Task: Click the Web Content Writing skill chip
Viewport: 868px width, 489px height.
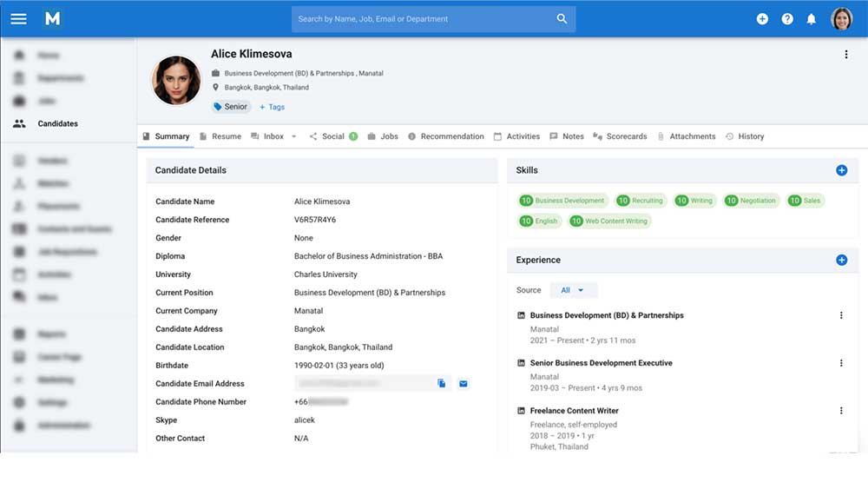Action: [609, 221]
